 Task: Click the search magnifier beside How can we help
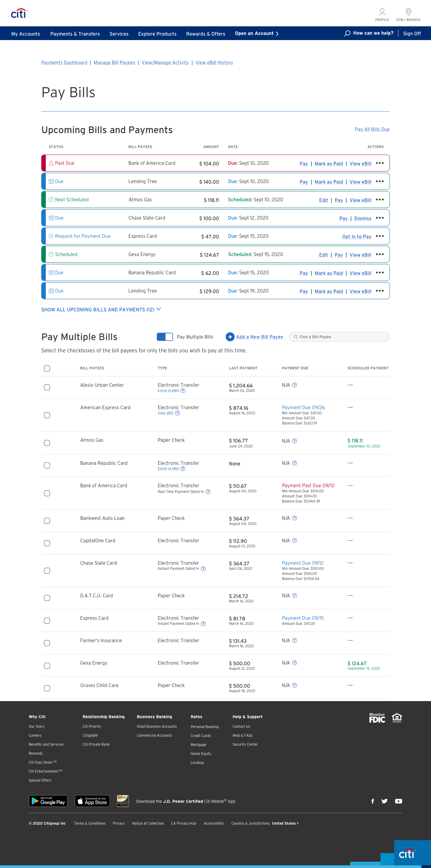tap(347, 33)
